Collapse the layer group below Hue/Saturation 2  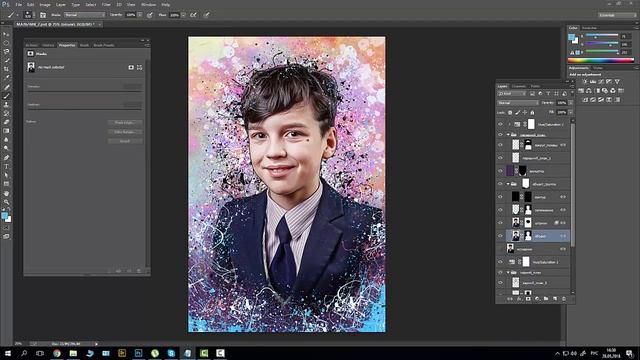pyautogui.click(x=508, y=134)
